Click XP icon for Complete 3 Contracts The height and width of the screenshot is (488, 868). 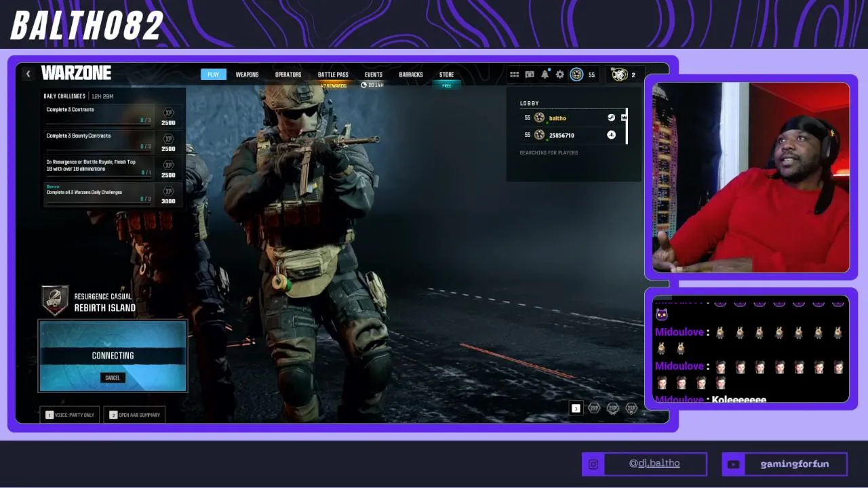[168, 113]
